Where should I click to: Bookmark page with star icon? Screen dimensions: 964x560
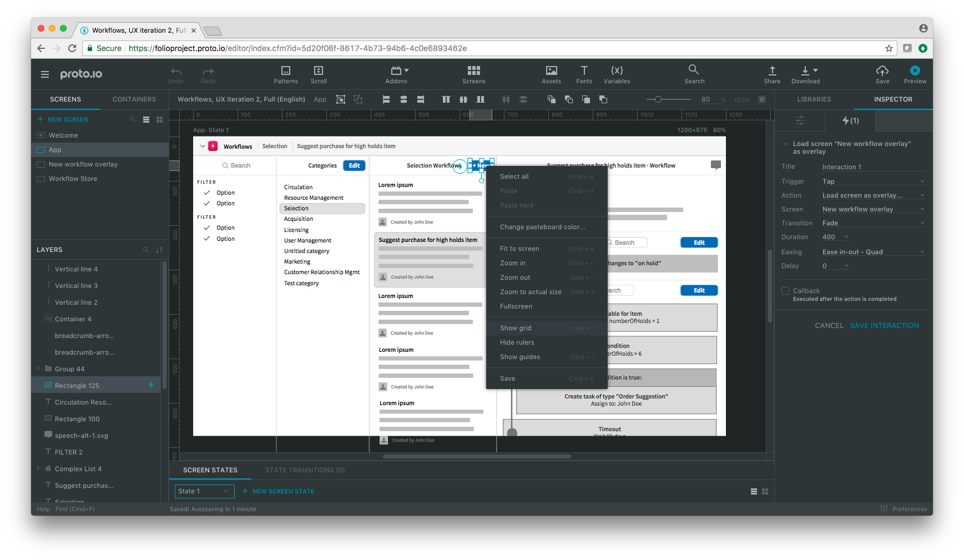click(x=889, y=48)
